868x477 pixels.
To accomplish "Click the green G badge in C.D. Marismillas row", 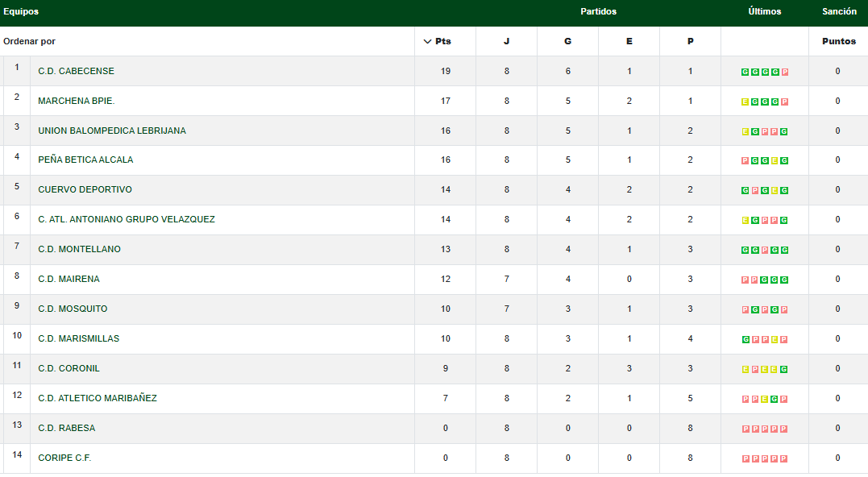I will click(745, 340).
